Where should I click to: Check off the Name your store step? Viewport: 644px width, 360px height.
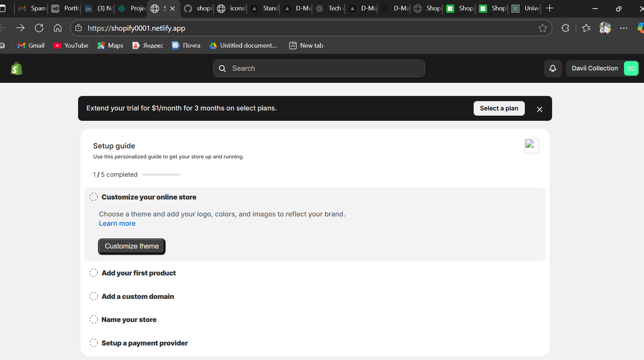pyautogui.click(x=93, y=319)
